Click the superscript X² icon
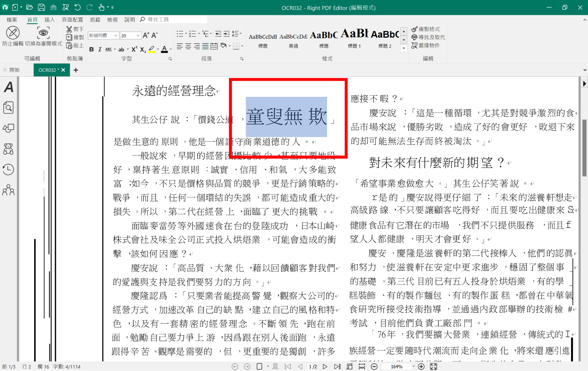588x371 pixels. [x=134, y=49]
